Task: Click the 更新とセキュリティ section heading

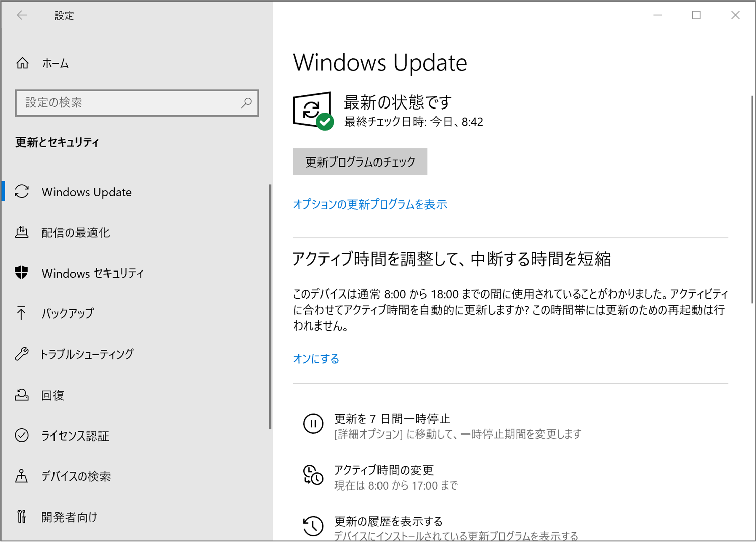Action: tap(57, 142)
